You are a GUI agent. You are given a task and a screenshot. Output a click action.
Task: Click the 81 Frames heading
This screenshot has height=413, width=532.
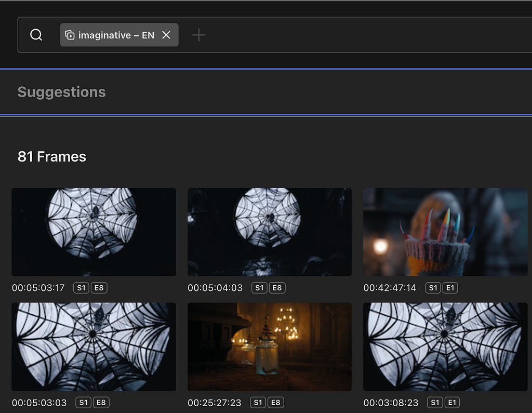point(51,157)
